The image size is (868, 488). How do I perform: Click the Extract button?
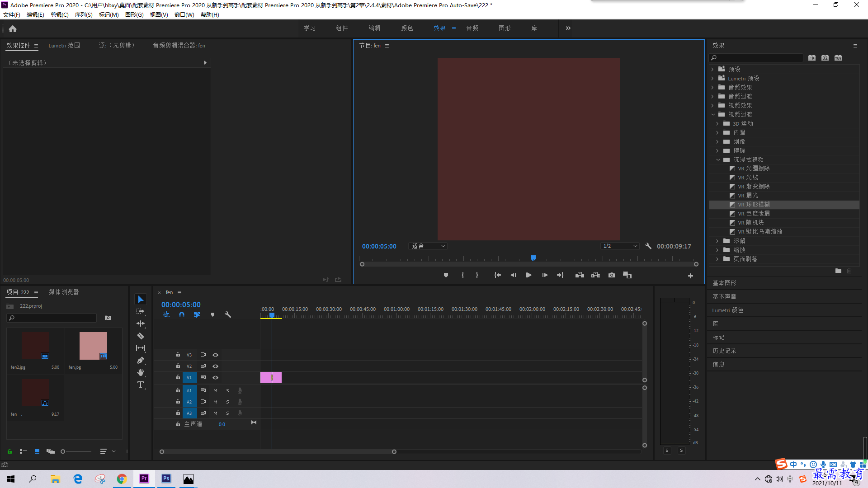(x=595, y=275)
